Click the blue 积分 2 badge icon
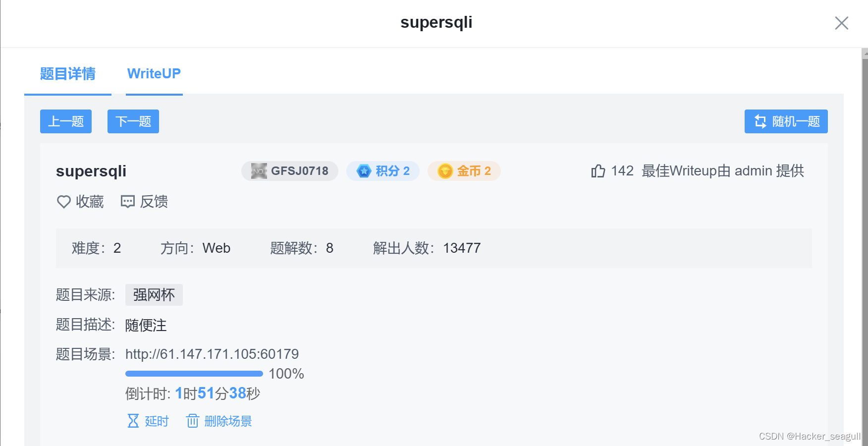 364,171
